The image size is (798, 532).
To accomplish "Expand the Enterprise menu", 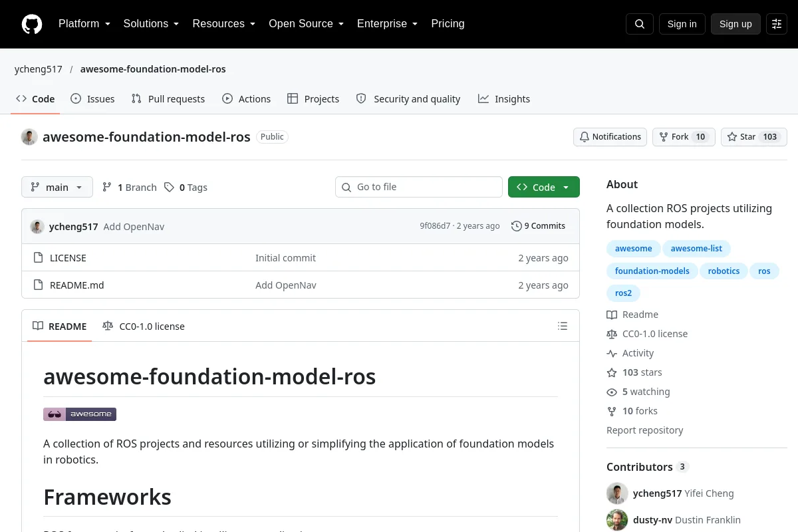I will (388, 24).
